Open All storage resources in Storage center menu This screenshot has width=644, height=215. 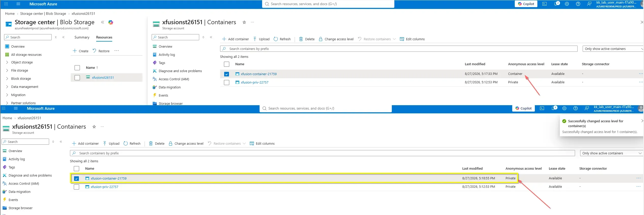(26, 55)
